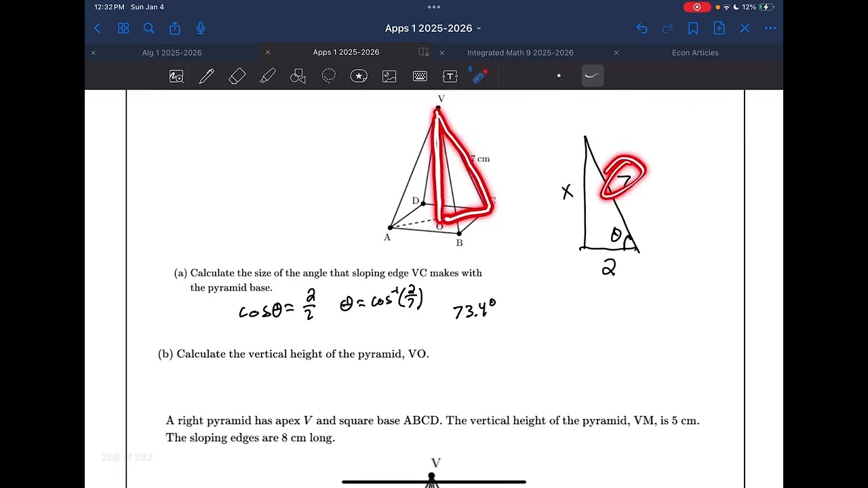Add a new page icon
Screen dimensions: 868x488
pos(719,28)
